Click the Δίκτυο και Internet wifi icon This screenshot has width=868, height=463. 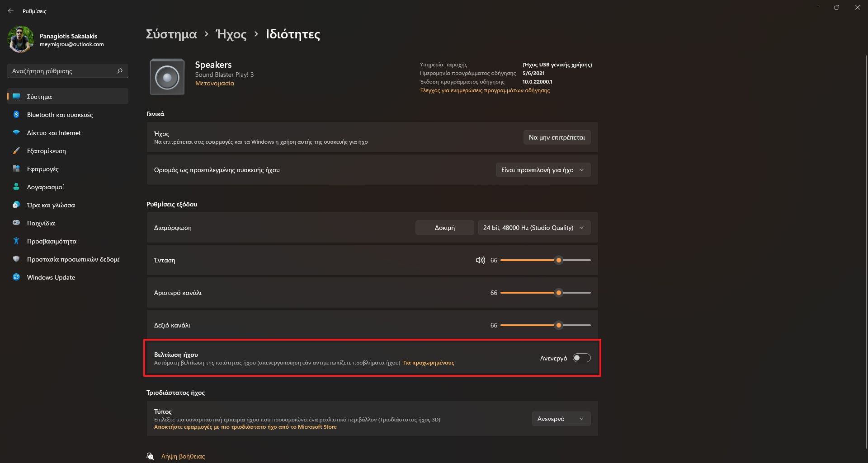[16, 133]
